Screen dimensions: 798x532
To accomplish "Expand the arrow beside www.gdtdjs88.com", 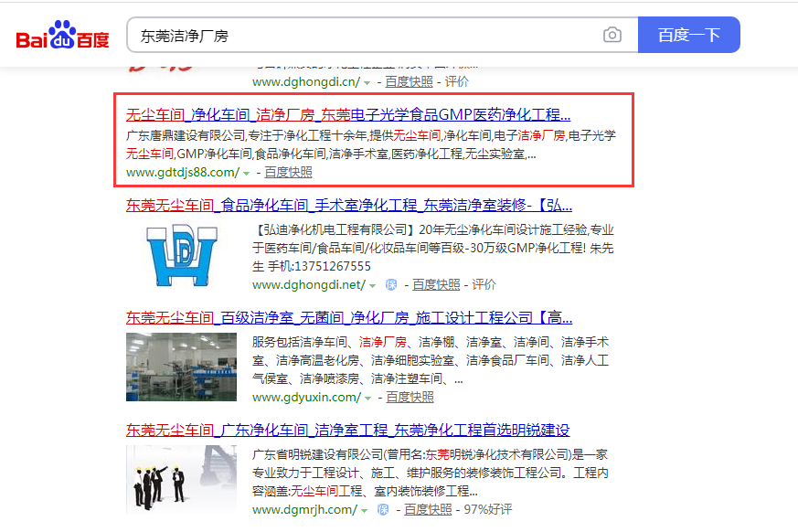I will [247, 173].
